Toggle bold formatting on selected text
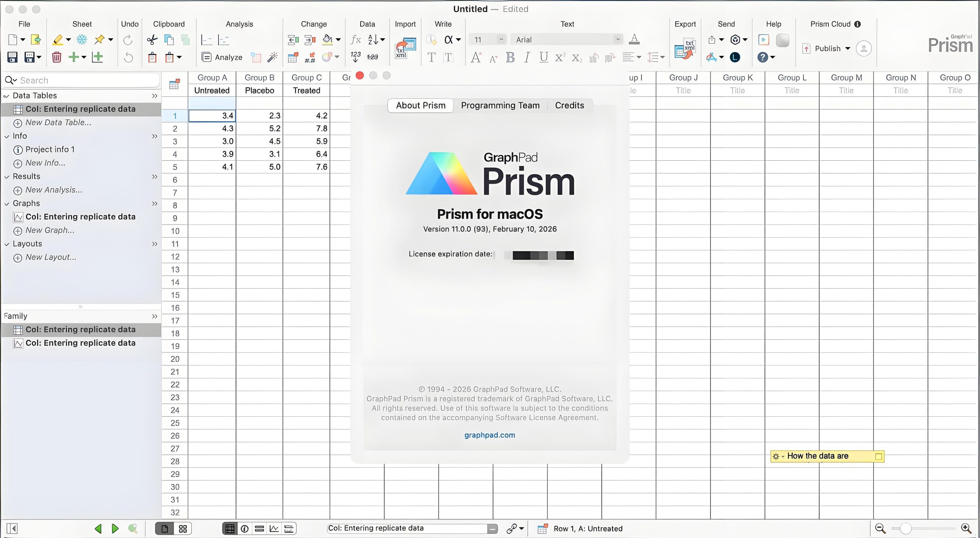This screenshot has height=538, width=980. coord(510,58)
